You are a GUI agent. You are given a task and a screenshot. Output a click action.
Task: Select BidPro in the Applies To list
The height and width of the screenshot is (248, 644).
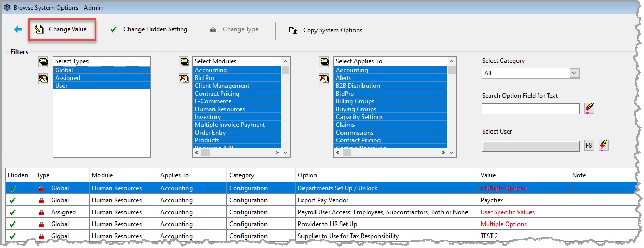[x=390, y=94]
